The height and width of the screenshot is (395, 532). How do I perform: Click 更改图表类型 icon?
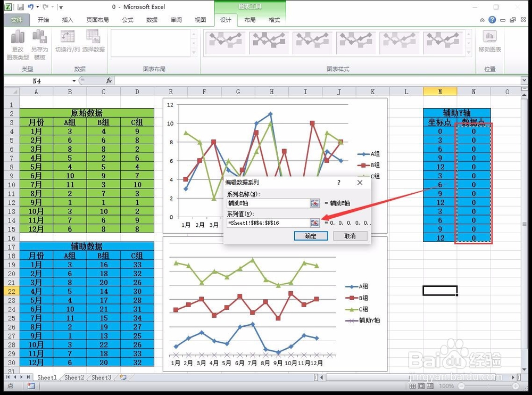click(x=18, y=45)
